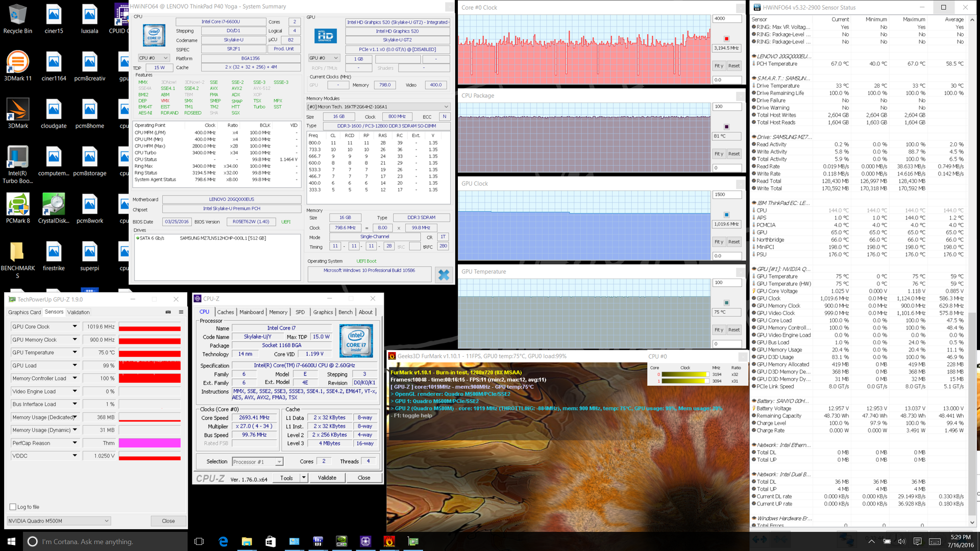Switch to FurMark via its taskbar icon
This screenshot has height=551, width=980.
389,541
